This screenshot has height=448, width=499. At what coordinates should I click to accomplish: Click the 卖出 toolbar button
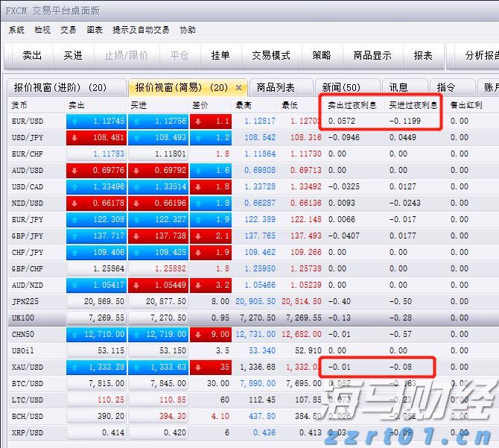tap(32, 55)
